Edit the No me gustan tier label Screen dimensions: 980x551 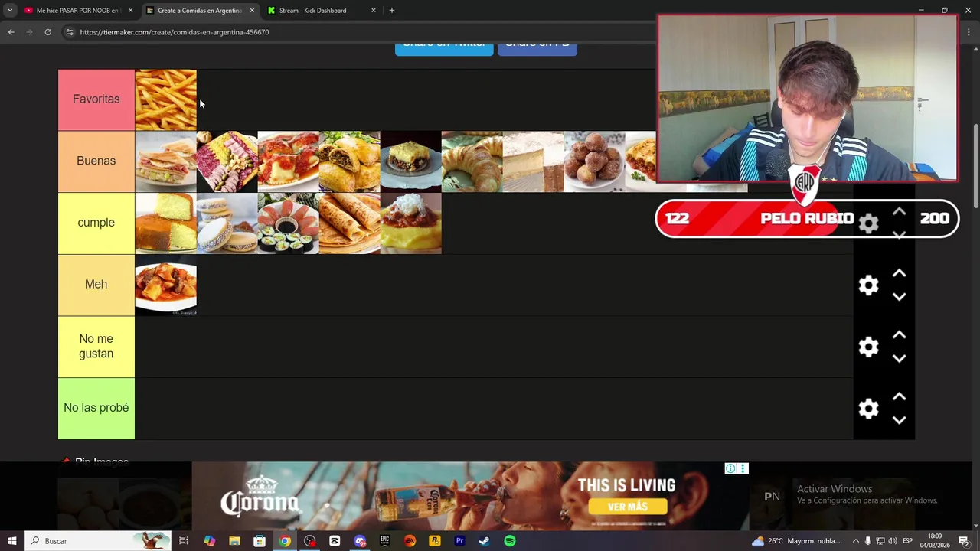click(x=96, y=347)
